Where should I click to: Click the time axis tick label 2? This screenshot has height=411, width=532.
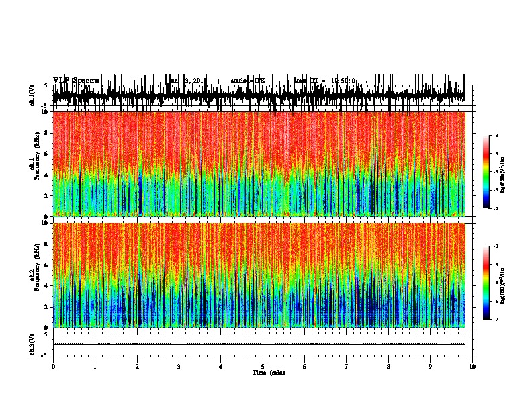tap(137, 367)
